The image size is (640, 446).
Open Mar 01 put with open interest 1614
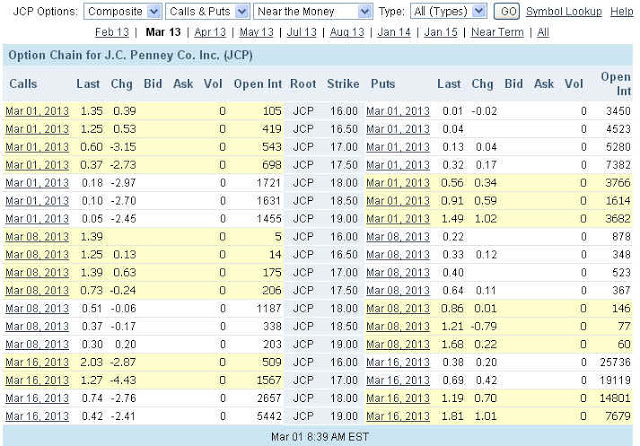pos(398,201)
